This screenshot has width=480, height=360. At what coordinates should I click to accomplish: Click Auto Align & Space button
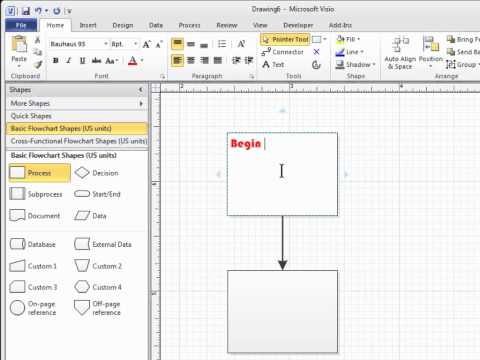point(400,53)
